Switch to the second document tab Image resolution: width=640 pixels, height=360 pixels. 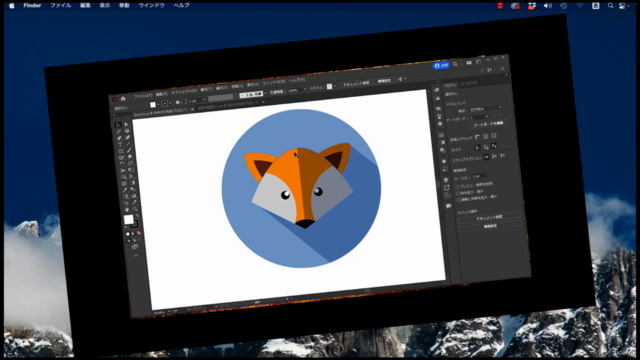(228, 104)
